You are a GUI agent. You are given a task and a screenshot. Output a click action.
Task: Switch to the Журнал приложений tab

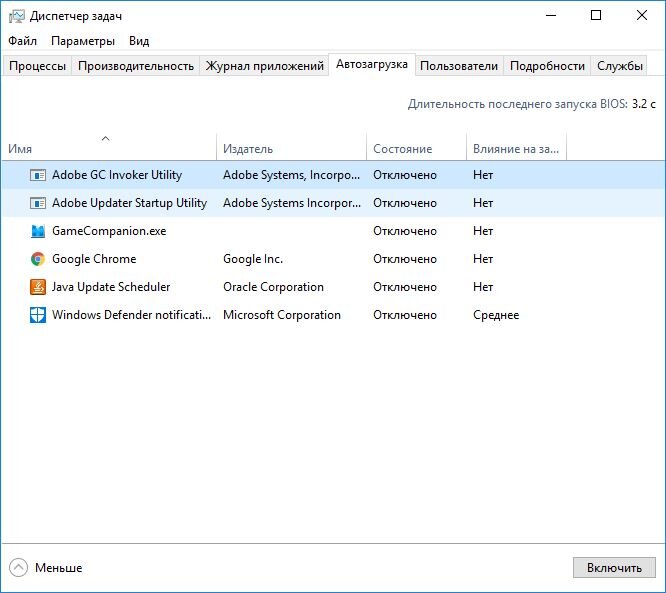pos(265,66)
